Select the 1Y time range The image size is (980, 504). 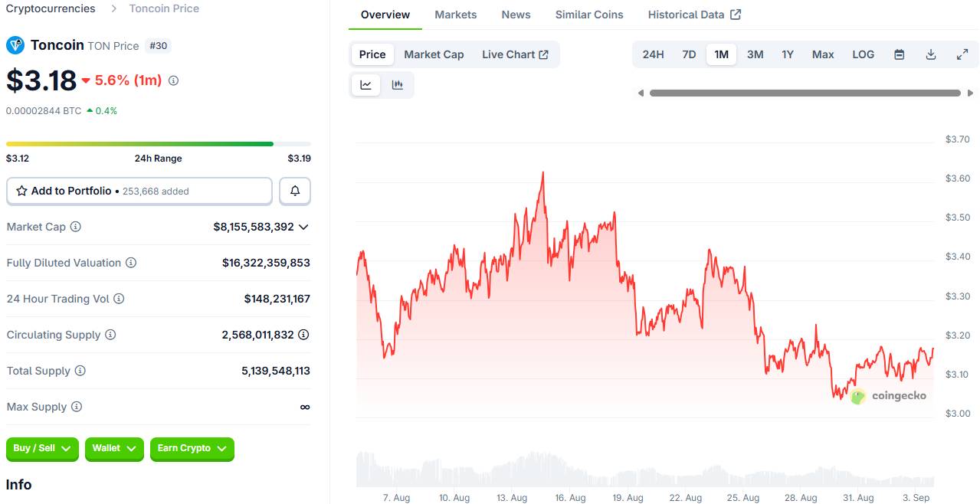point(788,54)
